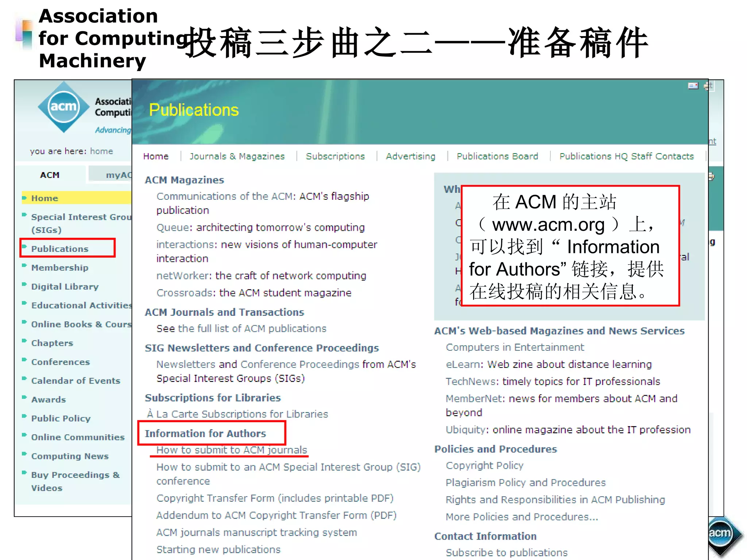Follow How to submit to ACM journals link
Screen dimensions: 747x560
coord(232,450)
